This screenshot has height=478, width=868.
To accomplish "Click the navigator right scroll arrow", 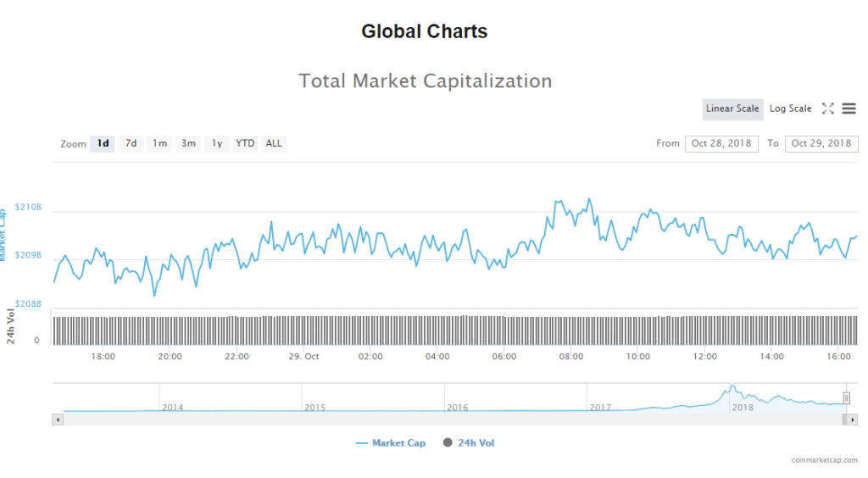I will (852, 419).
